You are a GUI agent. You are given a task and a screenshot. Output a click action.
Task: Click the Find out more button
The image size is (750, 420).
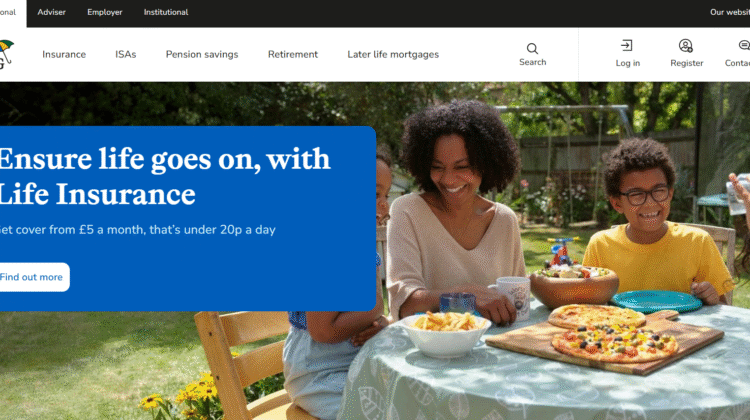[x=32, y=277]
